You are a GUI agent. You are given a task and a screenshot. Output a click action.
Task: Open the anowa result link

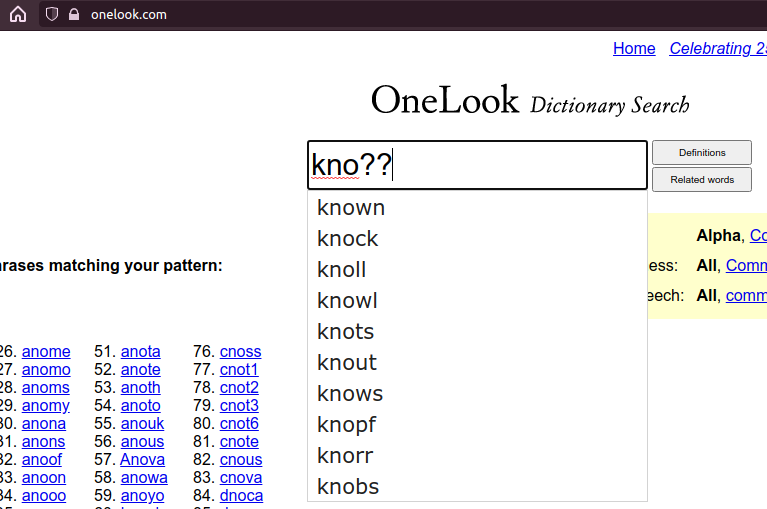pyautogui.click(x=144, y=478)
